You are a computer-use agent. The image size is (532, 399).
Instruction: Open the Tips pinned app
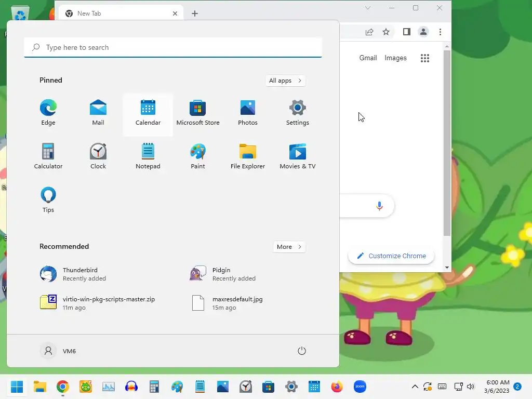click(48, 200)
